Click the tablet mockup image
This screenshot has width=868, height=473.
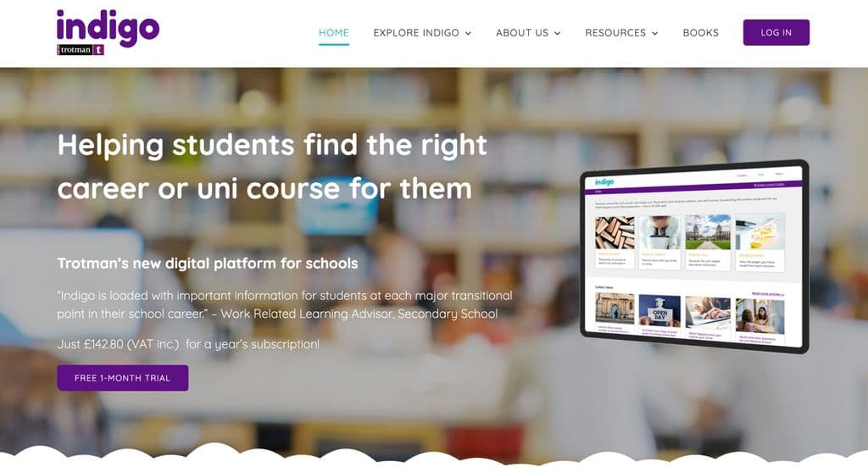click(x=695, y=257)
